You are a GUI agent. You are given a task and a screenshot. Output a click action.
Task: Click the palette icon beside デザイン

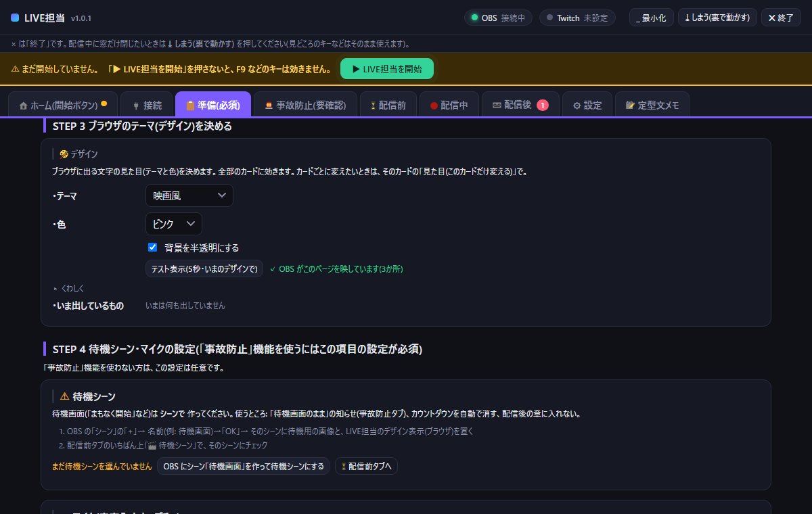[x=64, y=154]
